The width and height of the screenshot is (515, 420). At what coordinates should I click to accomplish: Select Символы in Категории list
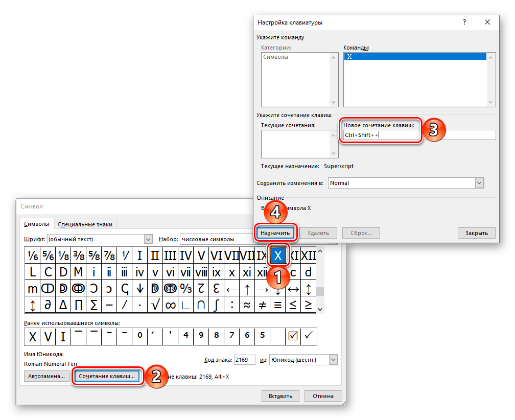(x=275, y=57)
